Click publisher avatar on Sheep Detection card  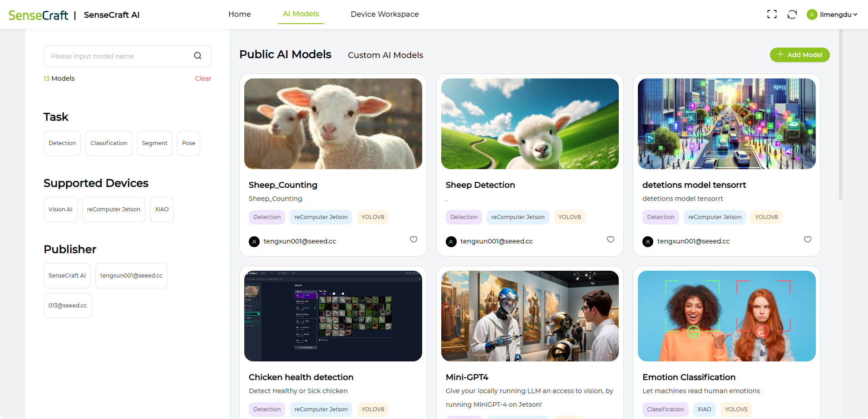(x=451, y=242)
